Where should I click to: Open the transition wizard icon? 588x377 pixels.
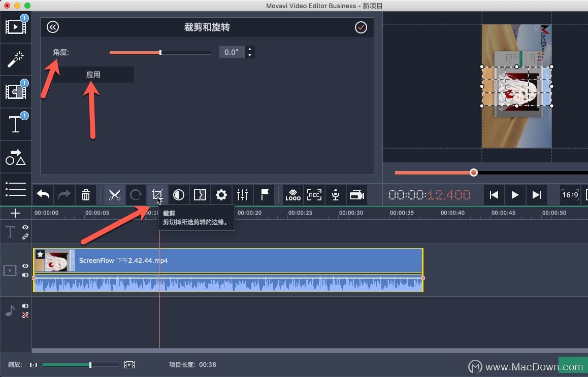(200, 195)
